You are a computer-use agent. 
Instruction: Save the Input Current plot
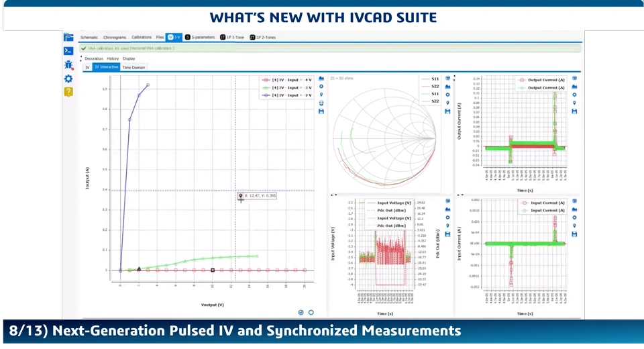click(574, 234)
